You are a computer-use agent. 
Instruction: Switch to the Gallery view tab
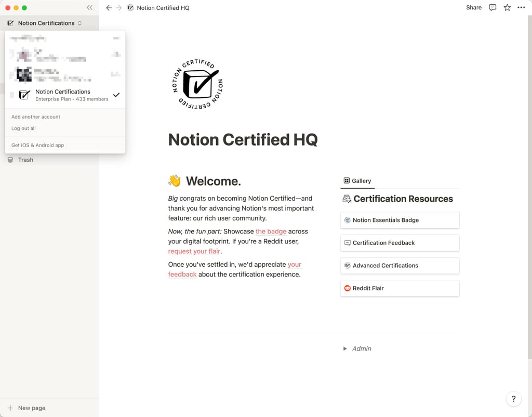pyautogui.click(x=357, y=180)
